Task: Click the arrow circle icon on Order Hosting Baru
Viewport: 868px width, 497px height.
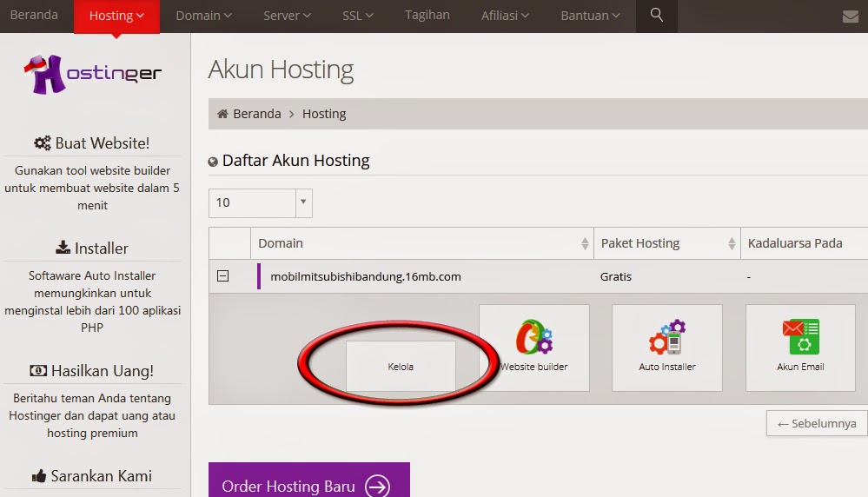Action: pyautogui.click(x=378, y=487)
